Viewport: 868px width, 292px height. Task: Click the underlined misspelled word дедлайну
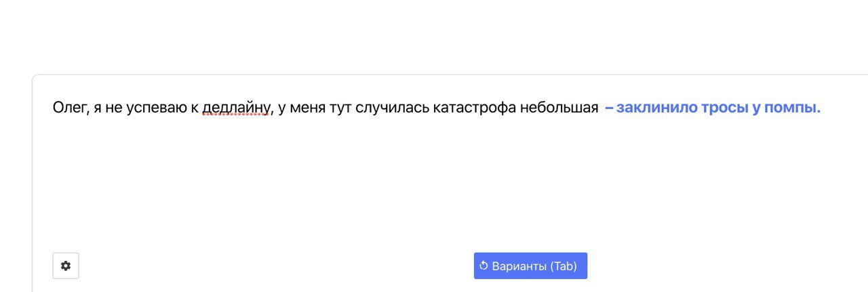tap(237, 108)
